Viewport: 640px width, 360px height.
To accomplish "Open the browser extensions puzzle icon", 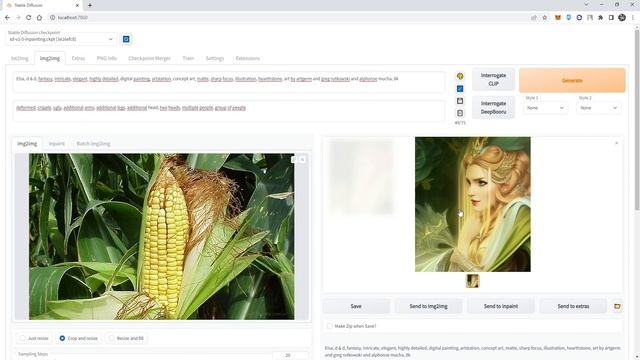I will pos(600,18).
